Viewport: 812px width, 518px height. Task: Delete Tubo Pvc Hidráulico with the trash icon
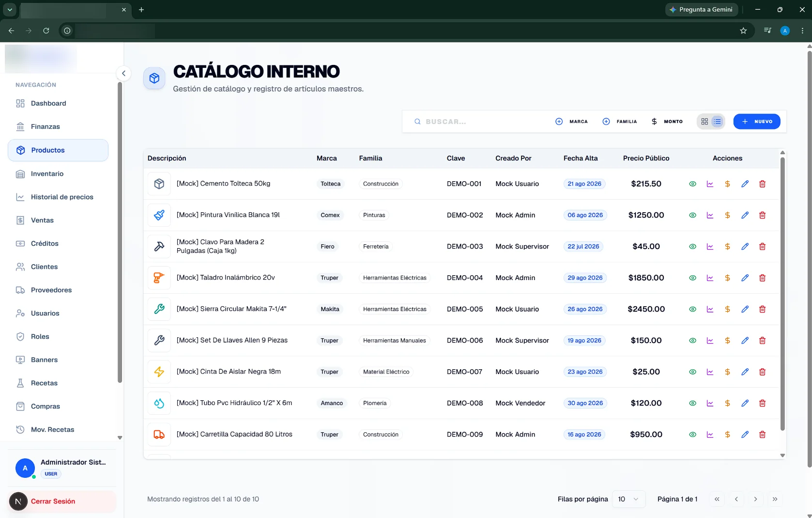coord(762,403)
